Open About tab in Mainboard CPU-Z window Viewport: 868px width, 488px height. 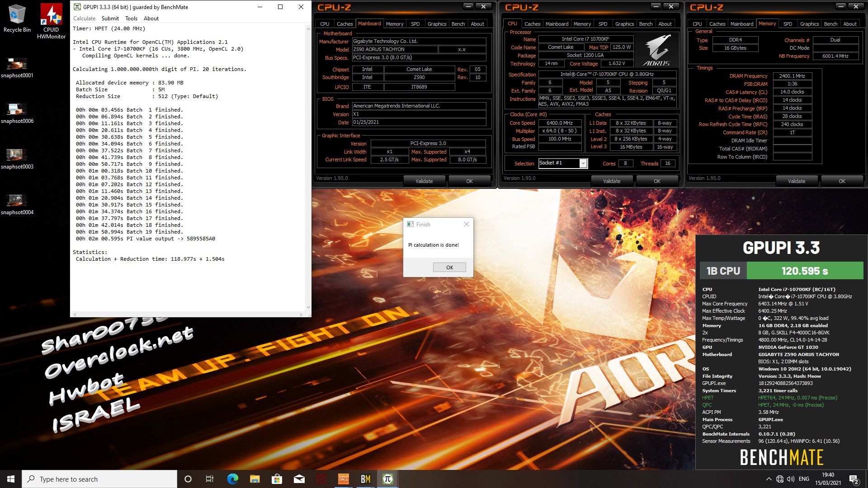pos(477,24)
